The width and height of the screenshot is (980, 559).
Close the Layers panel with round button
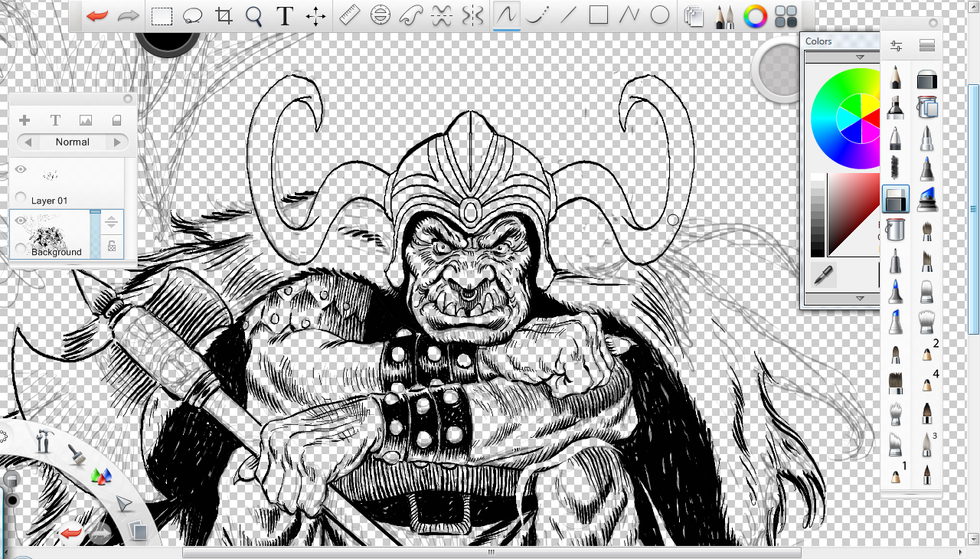[x=128, y=99]
